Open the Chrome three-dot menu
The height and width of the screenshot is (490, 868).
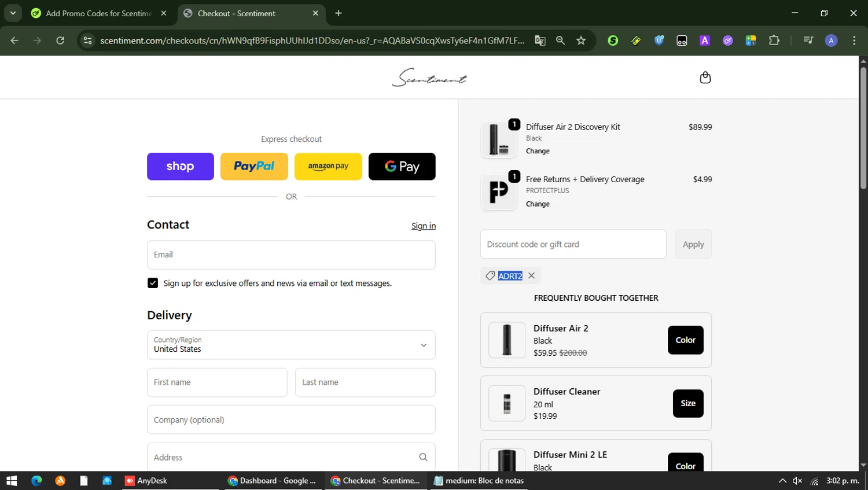(x=854, y=40)
